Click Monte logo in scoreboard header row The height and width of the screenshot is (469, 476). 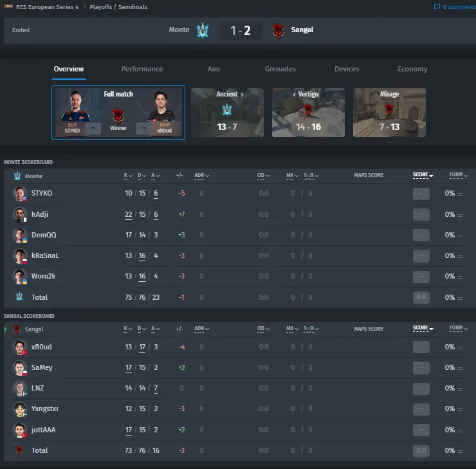tap(17, 176)
